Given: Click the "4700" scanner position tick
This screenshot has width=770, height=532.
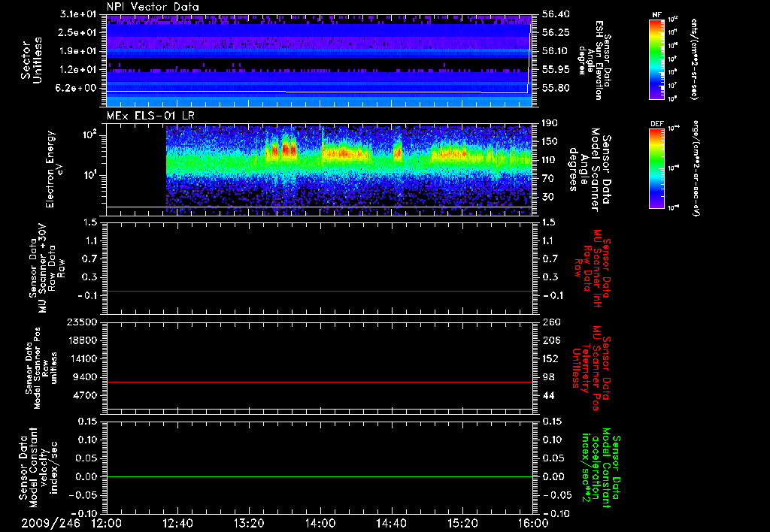Looking at the screenshot, I should click(x=84, y=395).
